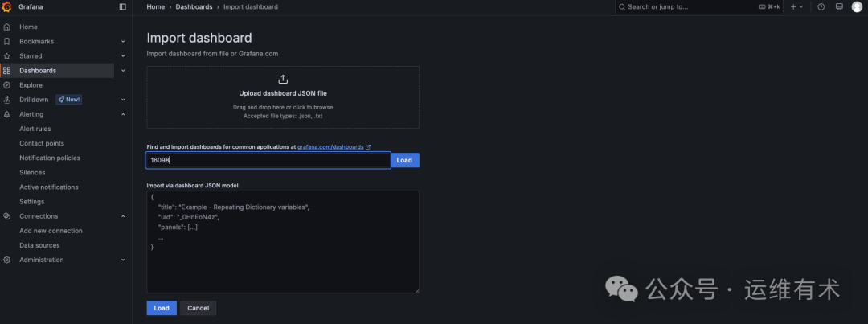Screen dimensions: 868x324
Task: Open Connections in the sidebar
Action: click(39, 216)
